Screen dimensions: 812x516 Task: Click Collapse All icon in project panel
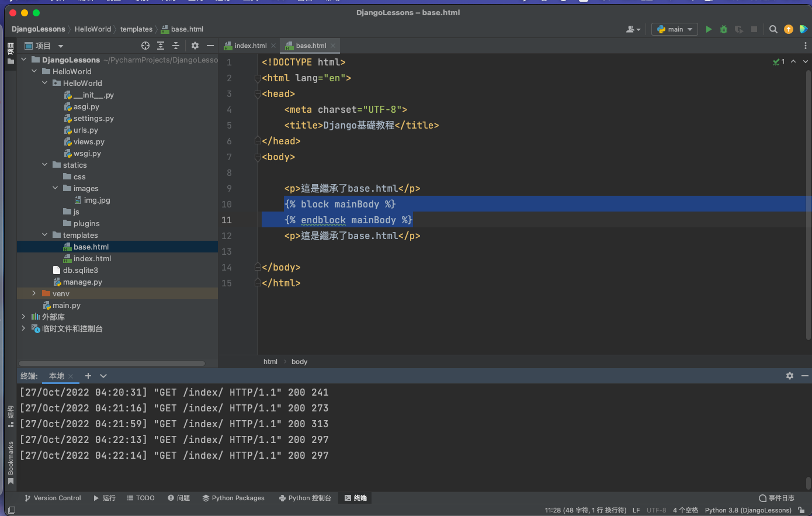176,46
